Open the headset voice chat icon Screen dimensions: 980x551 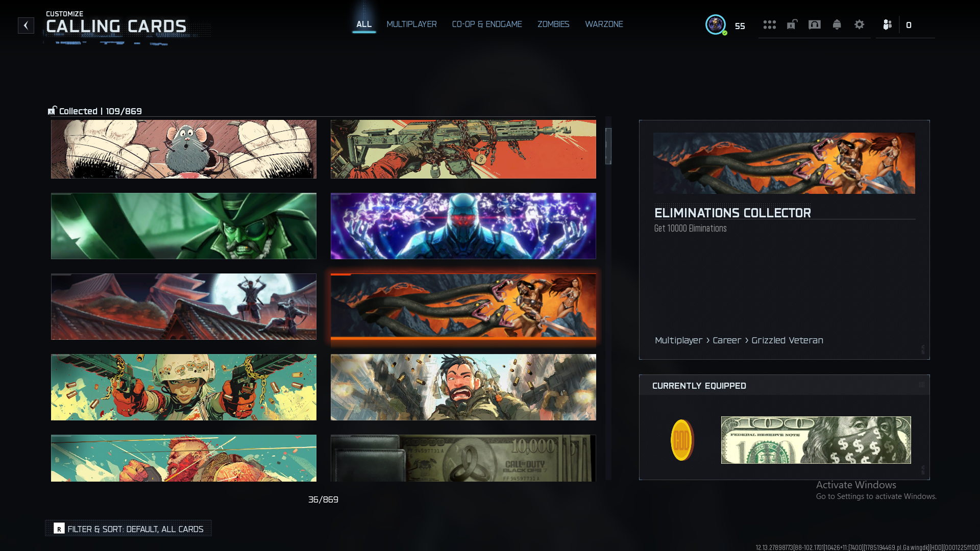pyautogui.click(x=815, y=24)
